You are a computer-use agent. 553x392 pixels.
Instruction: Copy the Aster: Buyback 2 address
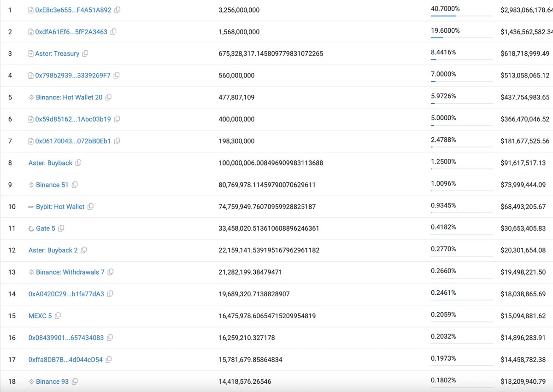pyautogui.click(x=84, y=250)
